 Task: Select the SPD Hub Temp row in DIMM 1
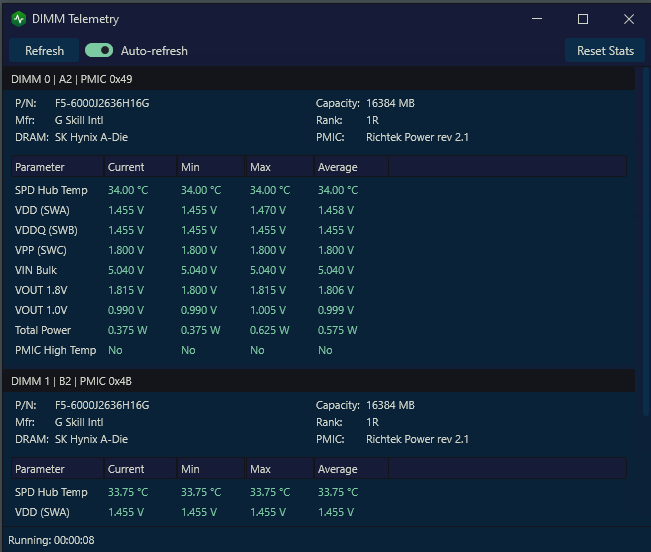point(318,492)
